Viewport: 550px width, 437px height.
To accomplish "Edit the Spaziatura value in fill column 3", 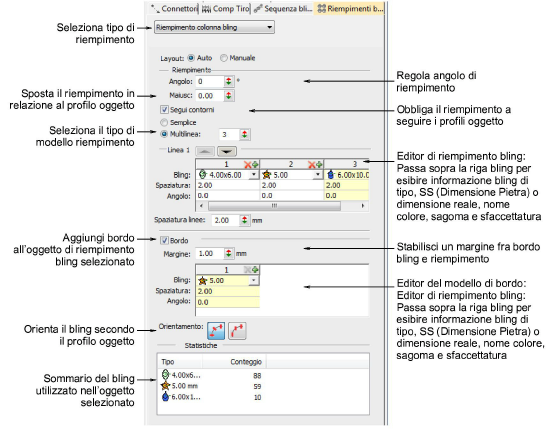I will point(347,185).
